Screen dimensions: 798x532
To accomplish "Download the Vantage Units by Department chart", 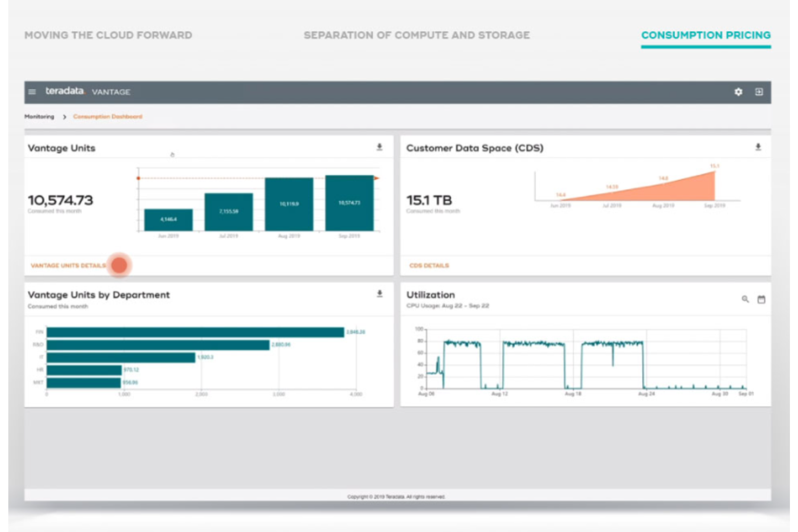I will [381, 293].
